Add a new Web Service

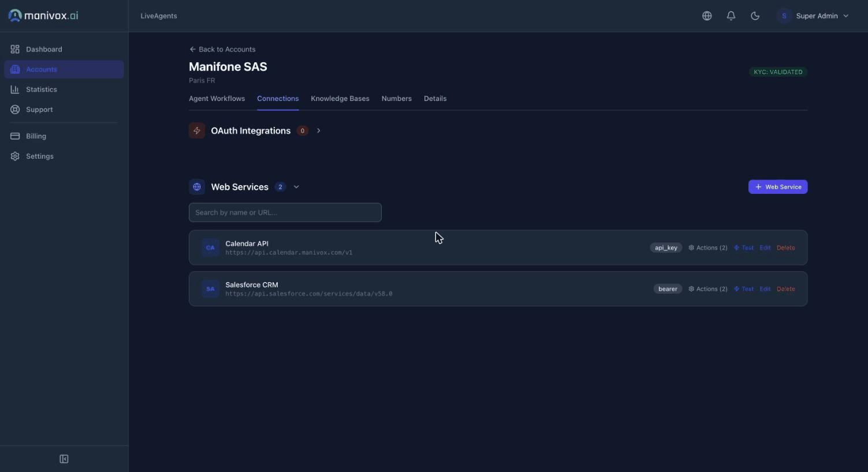click(778, 187)
